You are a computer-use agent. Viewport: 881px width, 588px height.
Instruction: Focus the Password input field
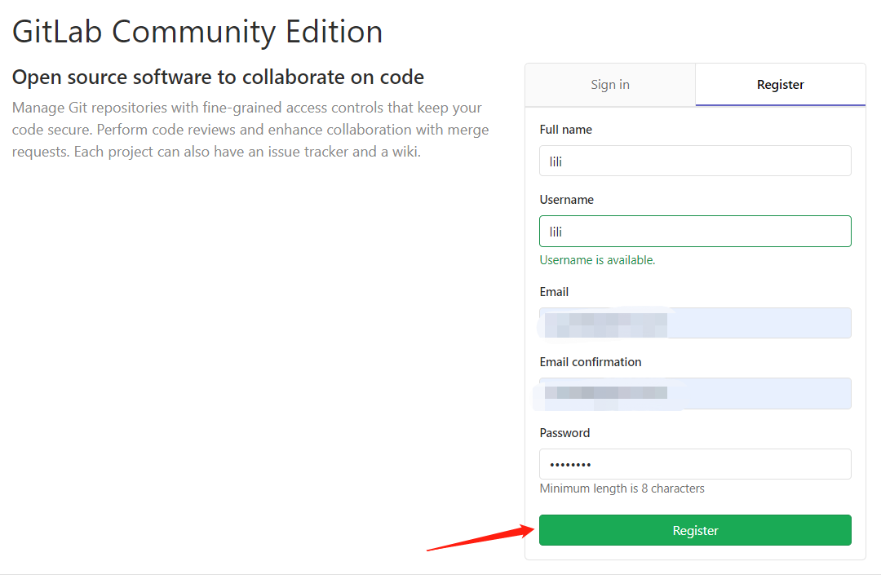pos(695,464)
